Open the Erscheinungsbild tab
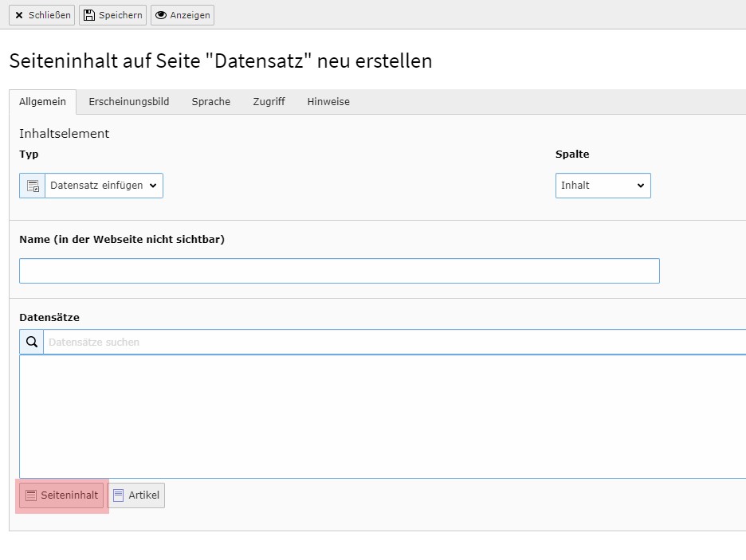 point(128,102)
